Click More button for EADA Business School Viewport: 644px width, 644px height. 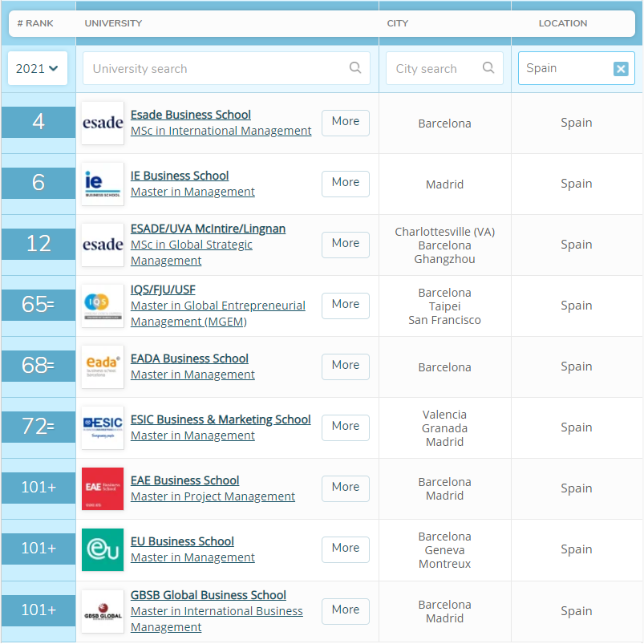(346, 367)
